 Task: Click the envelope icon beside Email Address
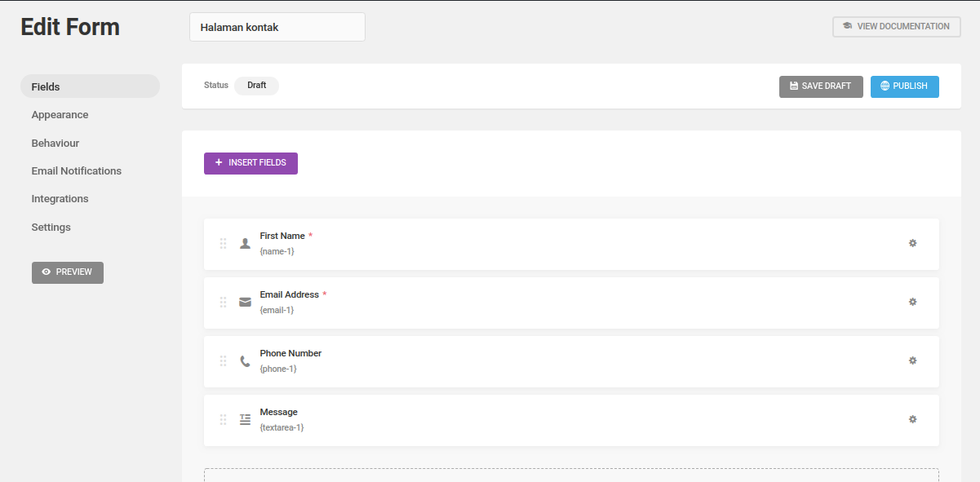click(245, 302)
